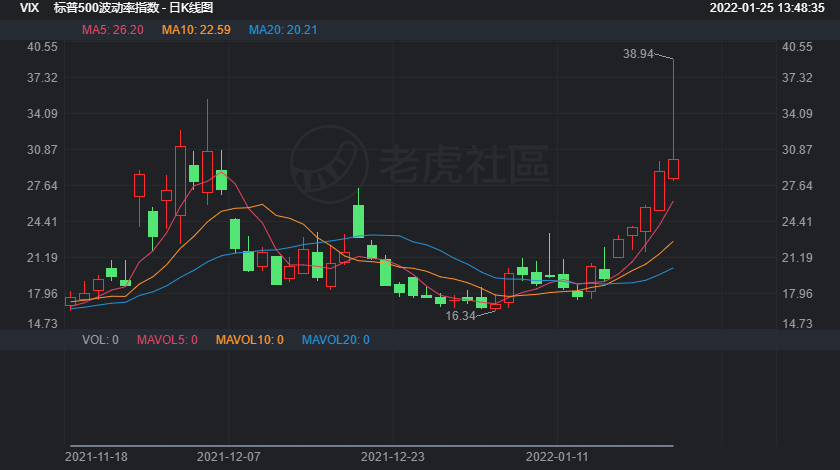Click the left axis 14.73 value
Image resolution: width=840 pixels, height=470 pixels.
[x=42, y=323]
